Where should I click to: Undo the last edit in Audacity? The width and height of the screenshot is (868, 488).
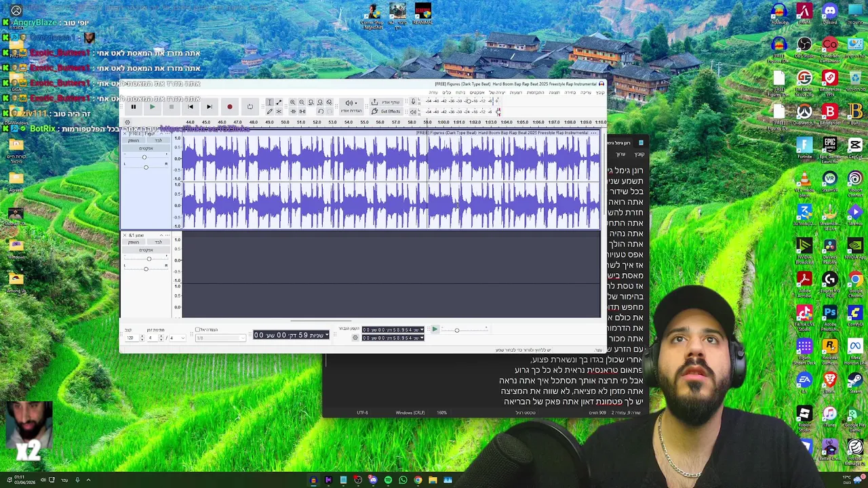(x=321, y=111)
